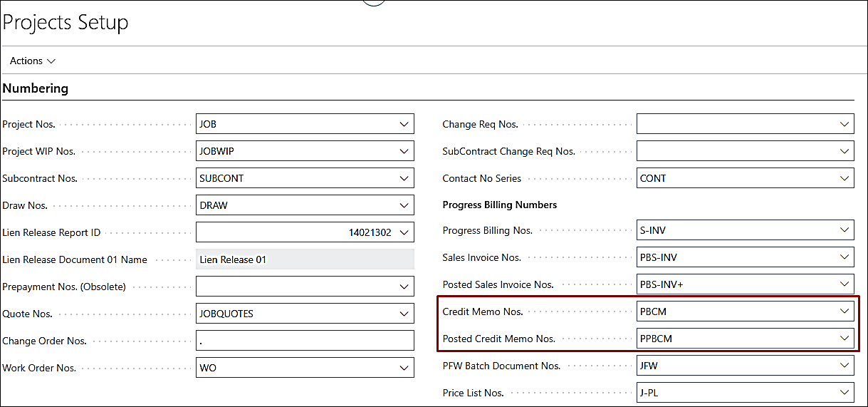Expand the Progress Billing Nos. dropdown arrow
Image resolution: width=868 pixels, height=407 pixels.
click(845, 230)
